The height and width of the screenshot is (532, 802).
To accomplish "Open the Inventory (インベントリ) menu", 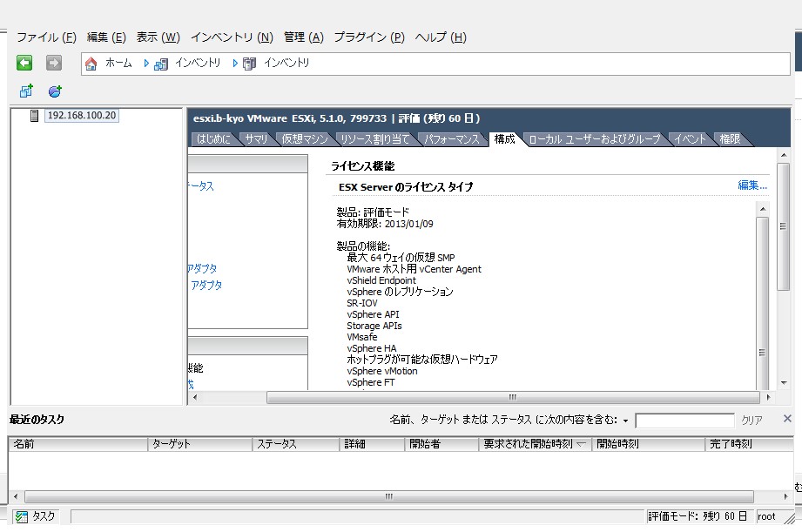I will pos(232,37).
